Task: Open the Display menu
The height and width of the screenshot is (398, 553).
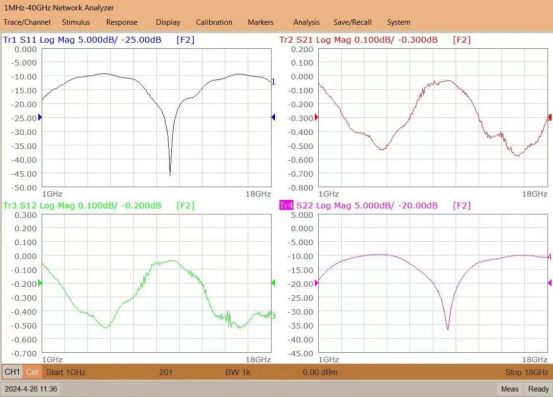Action: [x=168, y=22]
